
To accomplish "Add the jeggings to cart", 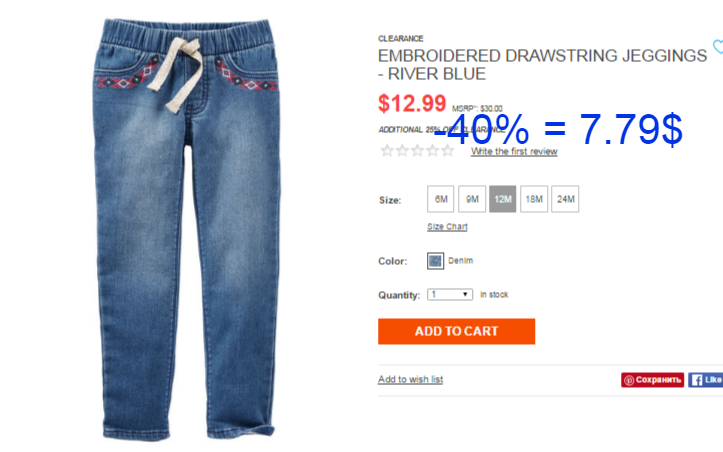I will (456, 331).
